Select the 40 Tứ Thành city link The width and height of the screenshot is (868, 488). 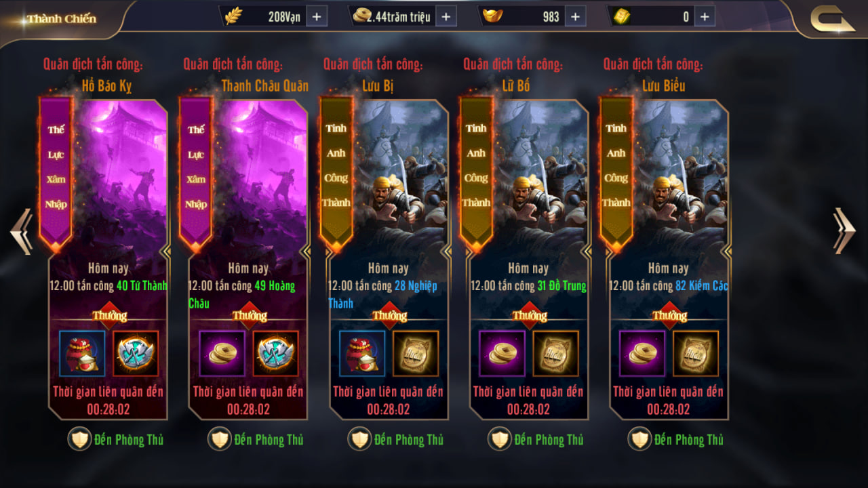(142, 286)
